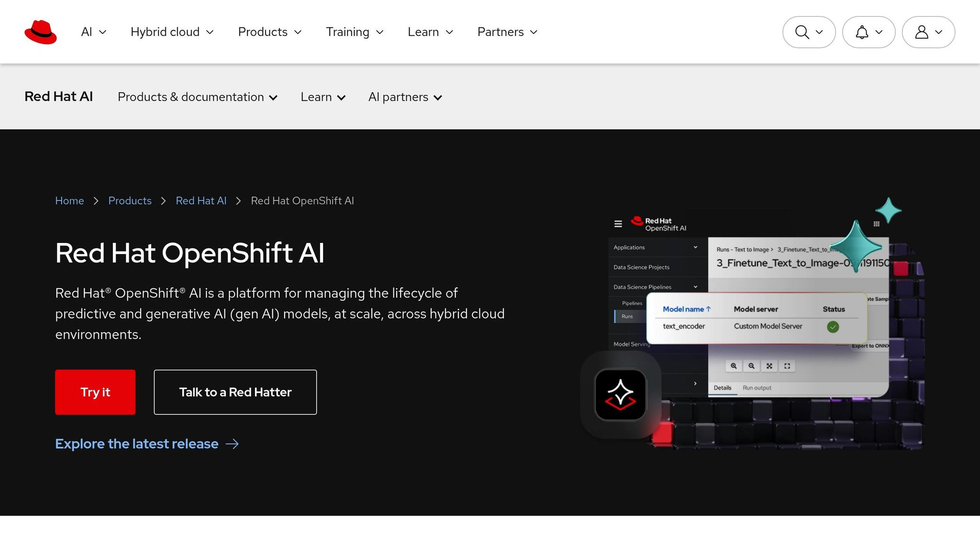Click the Red Hat fedora logo
Screen dimensions: 980x551
click(41, 32)
